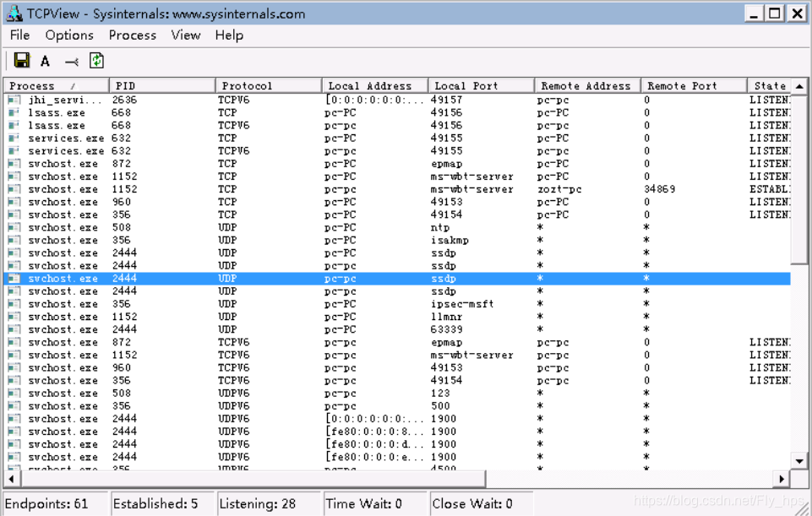The width and height of the screenshot is (812, 516).
Task: Click icon of services.exe TCP row
Action: tap(14, 139)
